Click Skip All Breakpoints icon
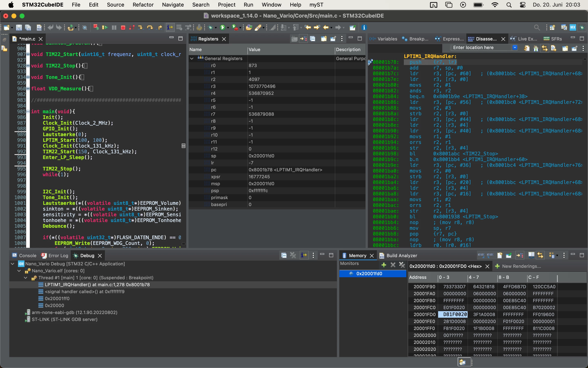The width and height of the screenshot is (588, 368). click(x=85, y=28)
